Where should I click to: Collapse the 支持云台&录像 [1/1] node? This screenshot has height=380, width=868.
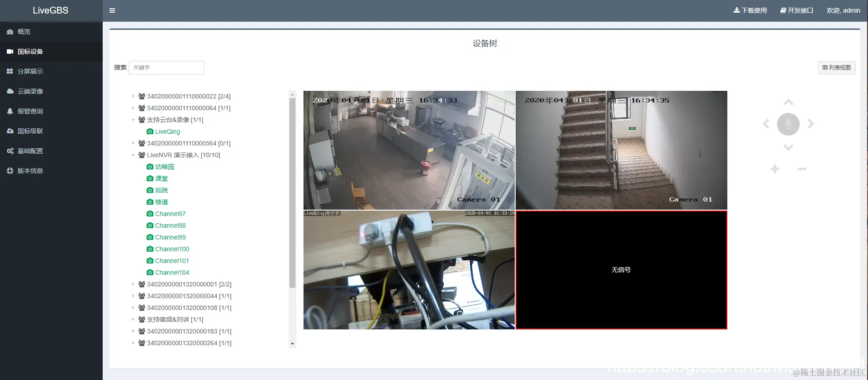tap(133, 120)
